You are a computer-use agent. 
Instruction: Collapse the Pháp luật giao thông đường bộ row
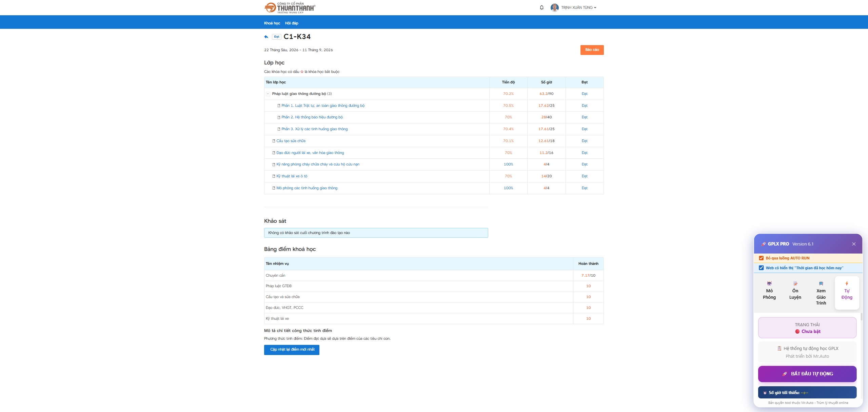click(268, 94)
